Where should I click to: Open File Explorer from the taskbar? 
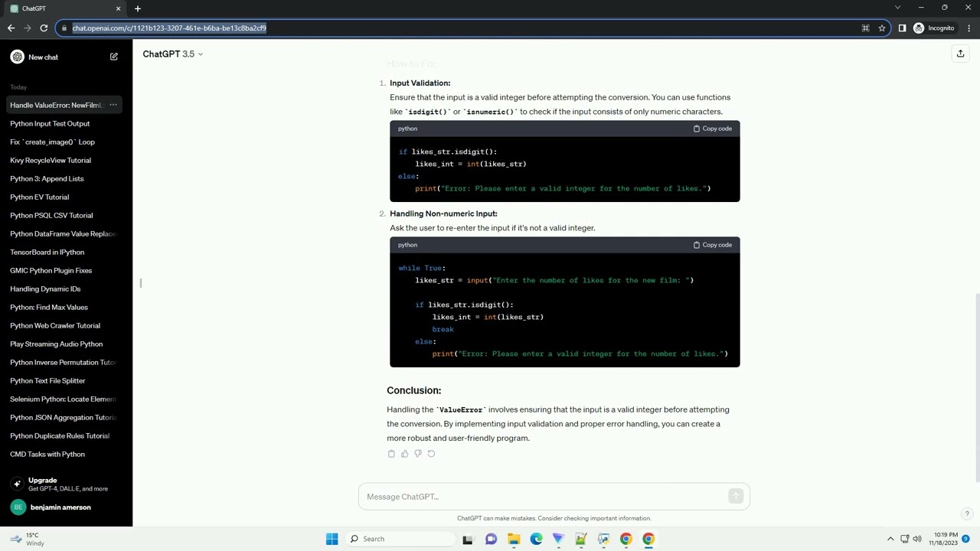pyautogui.click(x=514, y=539)
